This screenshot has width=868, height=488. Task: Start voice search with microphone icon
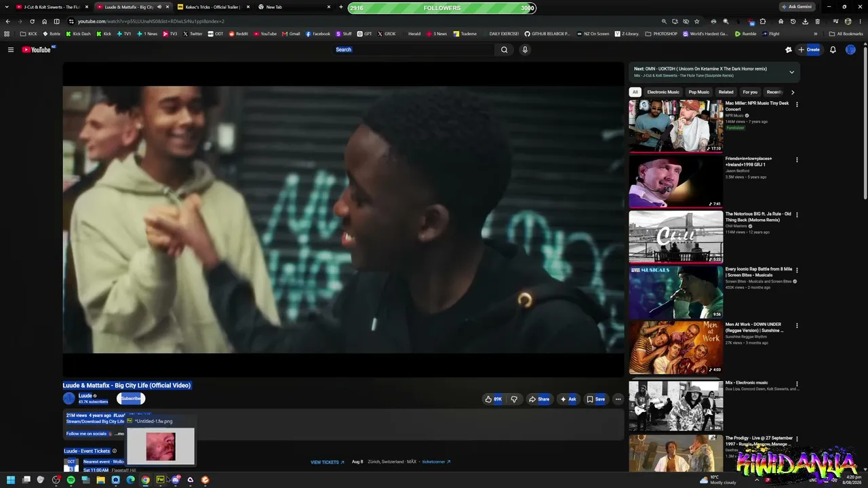525,49
